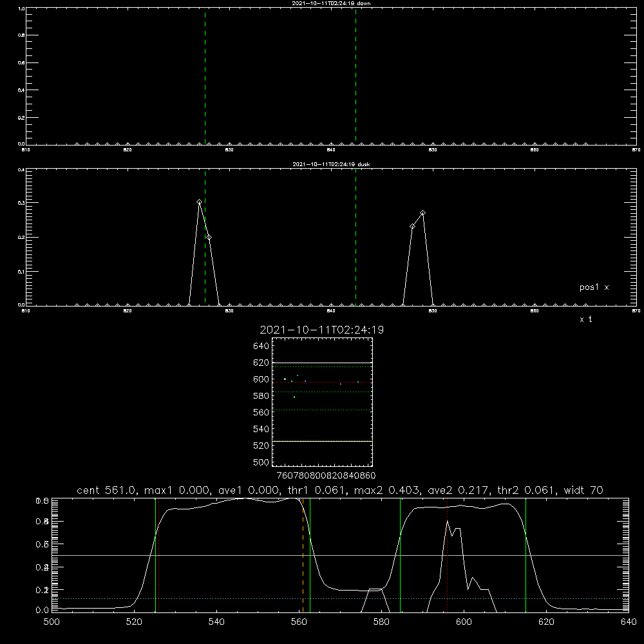Click the "580" x-axis label of bottom plot
This screenshot has width=644, height=644.
click(x=381, y=622)
